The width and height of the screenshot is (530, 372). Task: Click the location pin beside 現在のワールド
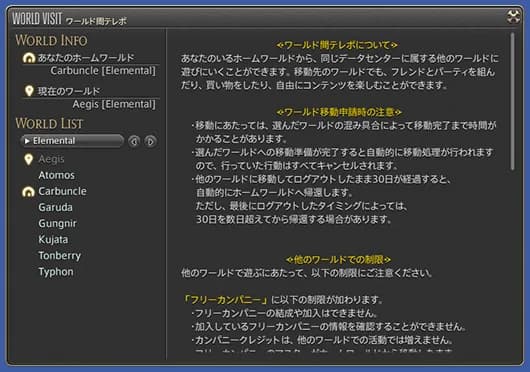pos(29,91)
